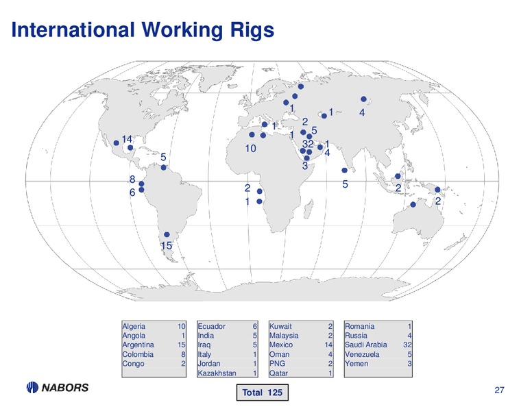
Task: Select the Congo label in table
Action: click(133, 364)
